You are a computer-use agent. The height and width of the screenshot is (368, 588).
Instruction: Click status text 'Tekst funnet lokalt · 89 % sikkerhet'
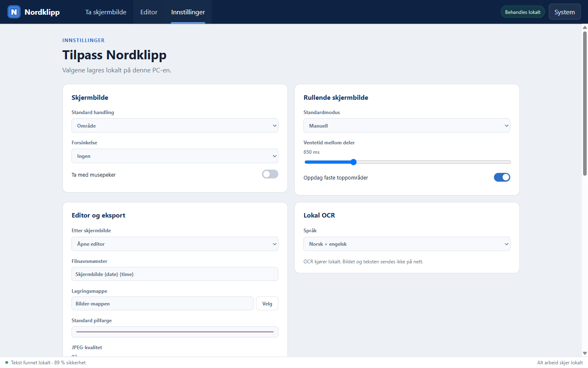click(x=48, y=363)
